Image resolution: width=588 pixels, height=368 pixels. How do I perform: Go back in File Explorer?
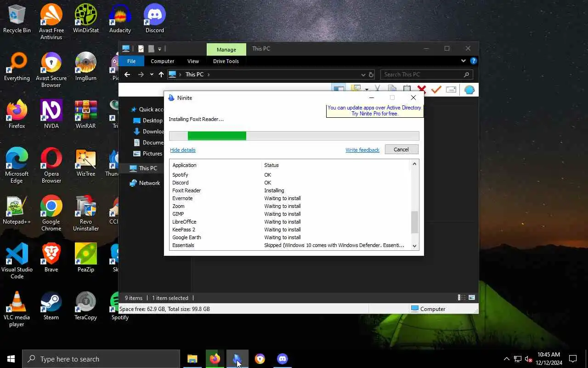[127, 75]
